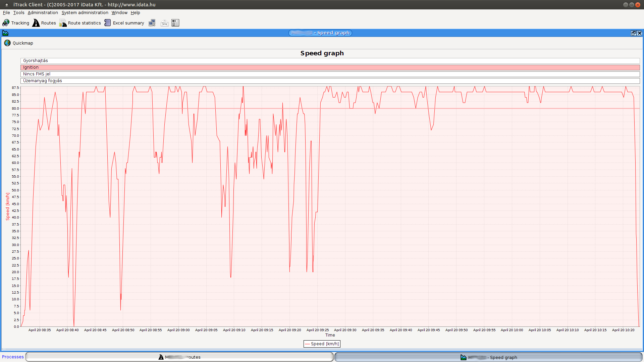Click the newspaper layout toolbar icon

click(x=175, y=23)
